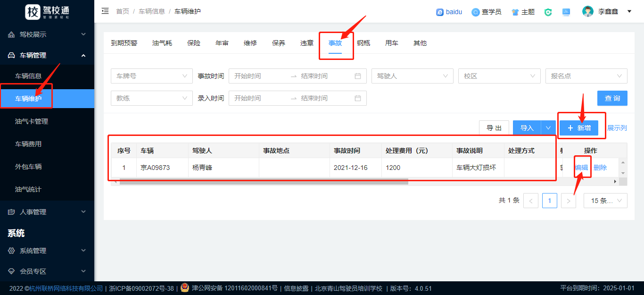Switch to 到期预警 tab

(x=124, y=43)
